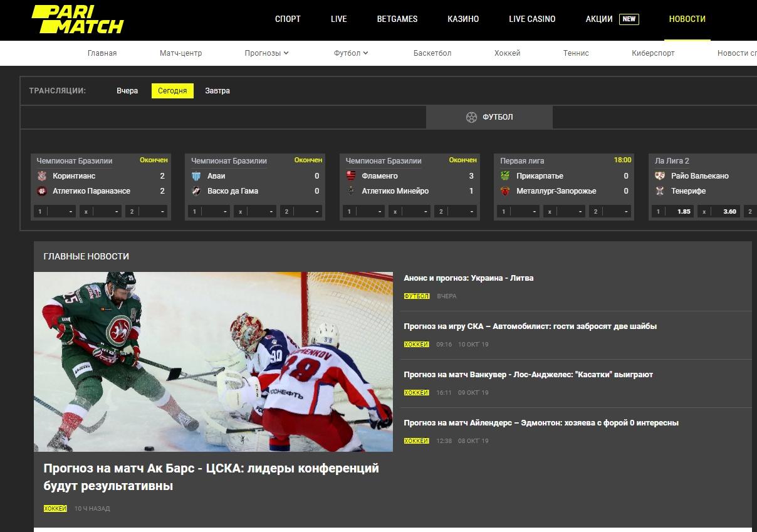This screenshot has width=757, height=532.
Task: Click the Чемпионат Бразилии label above Коринтианс
Action: tap(75, 161)
